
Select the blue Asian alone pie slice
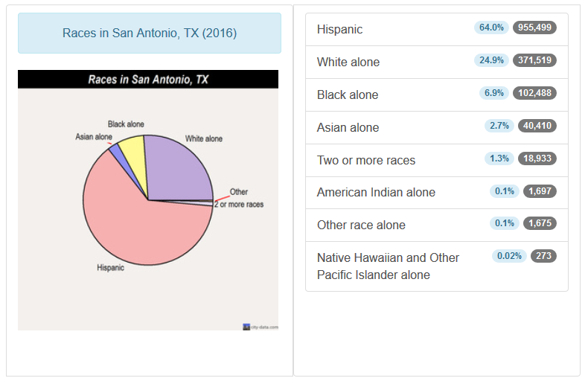click(116, 153)
